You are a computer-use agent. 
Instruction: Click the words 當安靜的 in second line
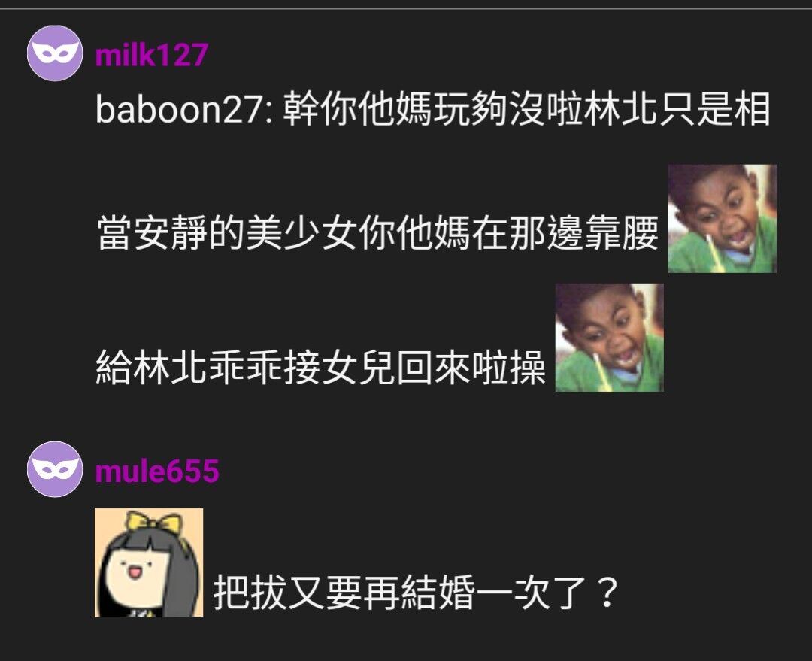[171, 232]
